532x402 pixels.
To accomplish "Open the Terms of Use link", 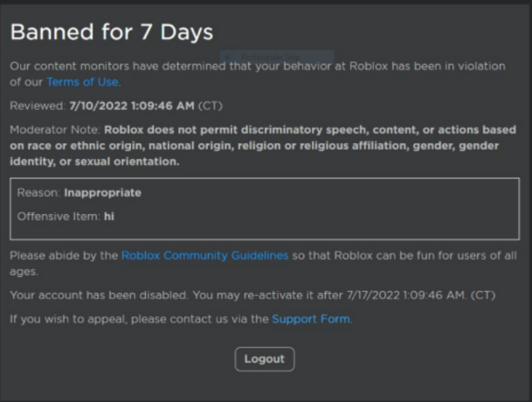I will [83, 82].
